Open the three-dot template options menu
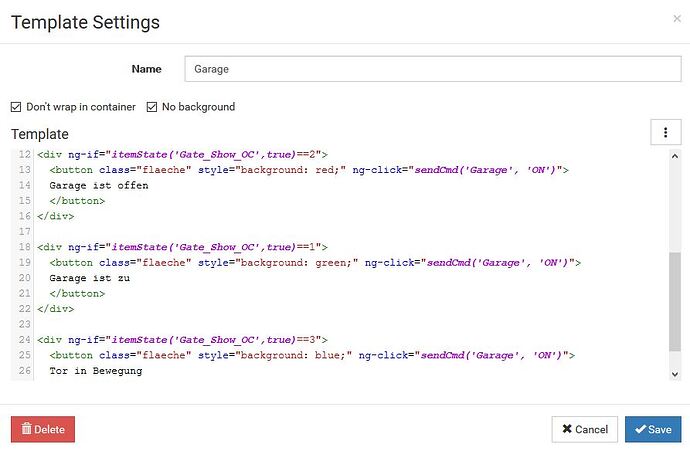This screenshot has width=690, height=451. [x=665, y=133]
